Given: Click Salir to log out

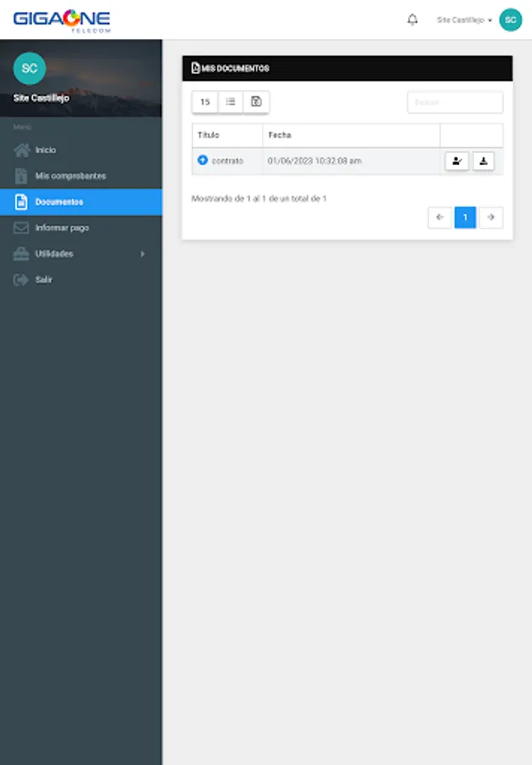Looking at the screenshot, I should (81, 280).
